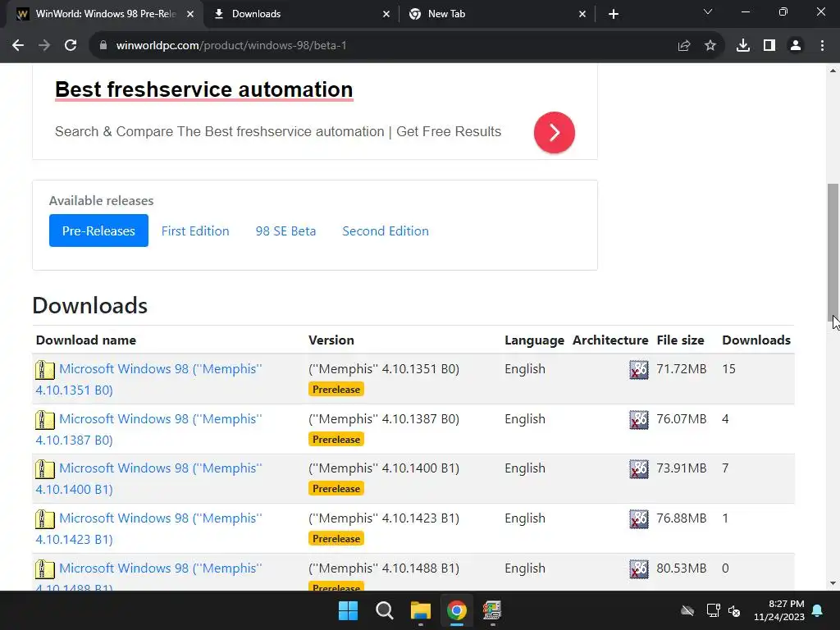
Task: Click the 71.72MB file size cell
Action: 682,369
